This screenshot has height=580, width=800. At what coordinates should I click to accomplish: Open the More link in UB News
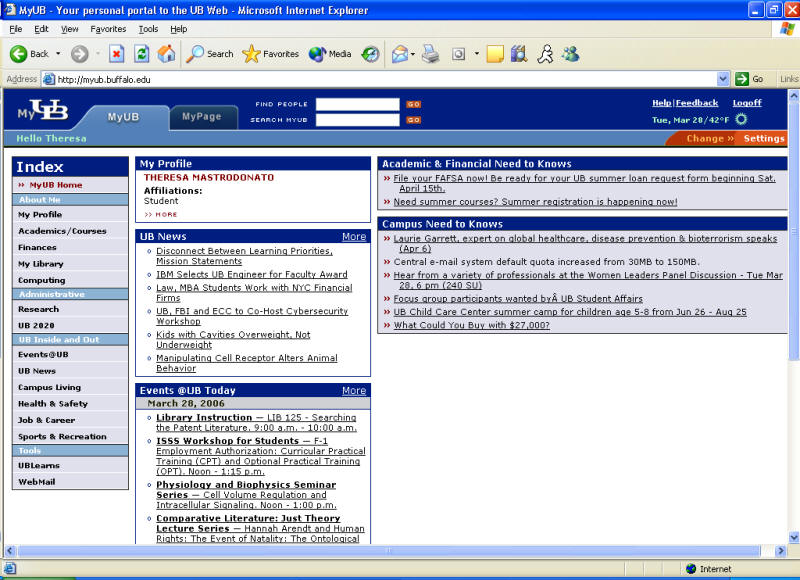point(354,237)
